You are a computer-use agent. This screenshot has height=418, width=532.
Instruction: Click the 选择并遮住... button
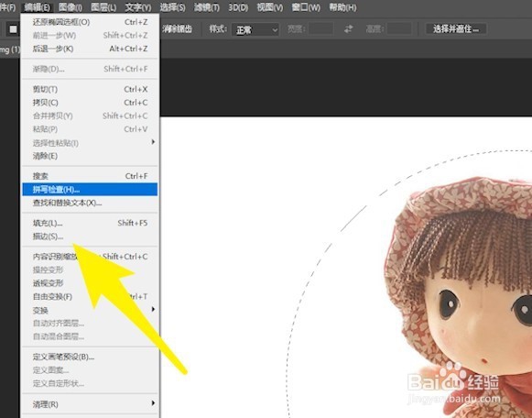click(x=456, y=29)
